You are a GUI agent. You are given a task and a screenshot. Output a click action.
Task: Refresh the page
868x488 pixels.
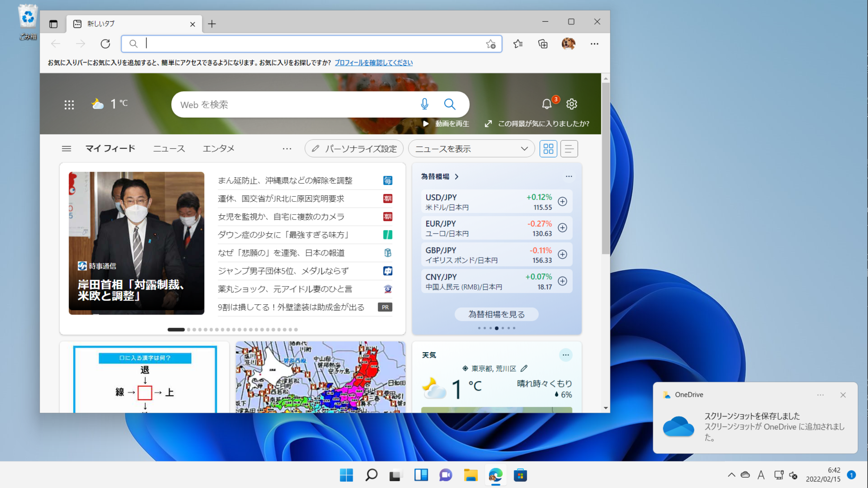(x=105, y=43)
